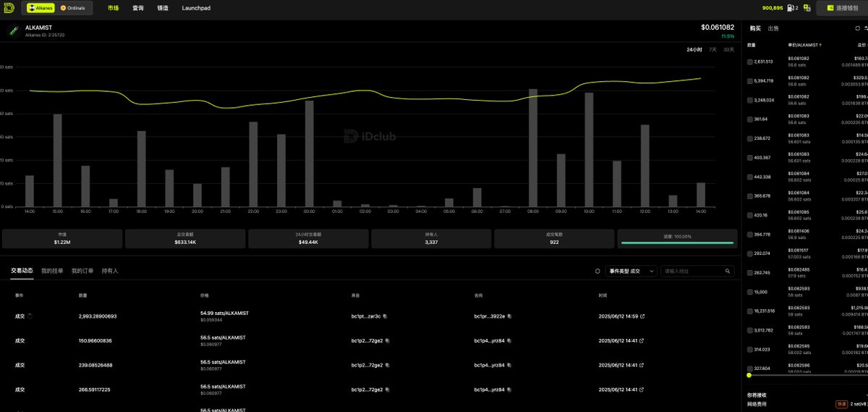Check the 238.672 order checkbox
Image resolution: width=868 pixels, height=412 pixels.
point(750,138)
